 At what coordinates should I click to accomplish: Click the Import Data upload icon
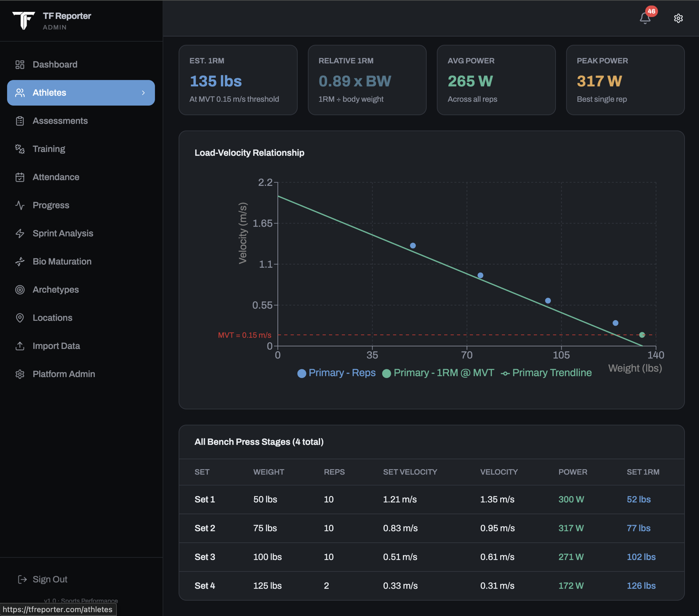click(x=20, y=346)
